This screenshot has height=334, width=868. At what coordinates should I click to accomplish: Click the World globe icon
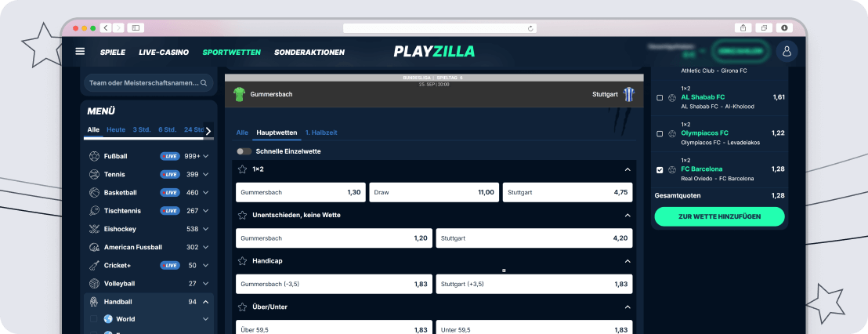click(108, 319)
